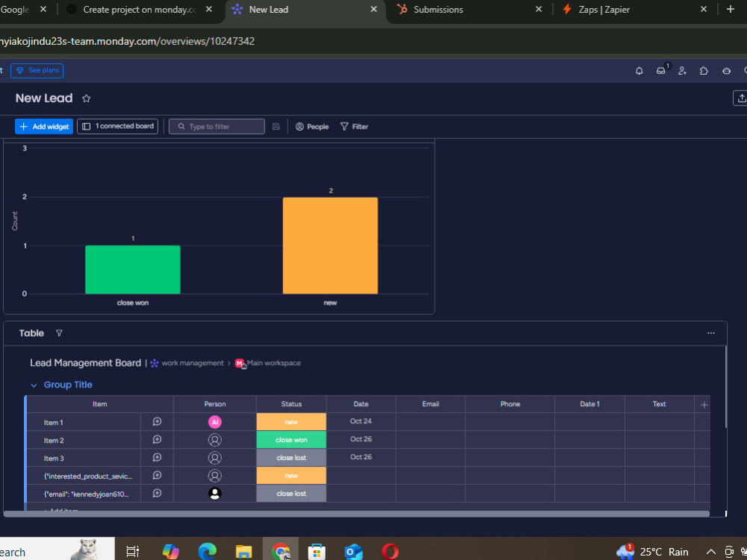Viewport: 747px width, 560px height.
Task: Open status dropdown for kennedyjoan row
Action: [x=291, y=494]
